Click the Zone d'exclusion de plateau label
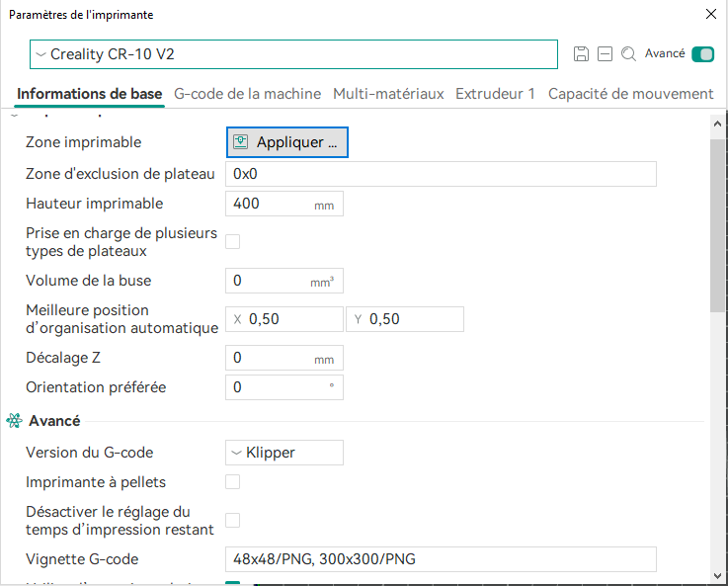Screen dimensions: 728x586 pyautogui.click(x=121, y=174)
